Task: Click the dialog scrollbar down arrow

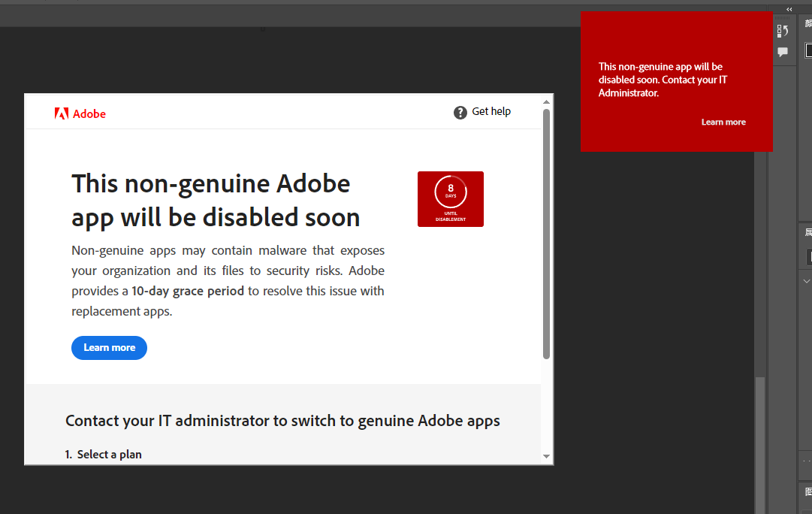Action: click(x=546, y=456)
